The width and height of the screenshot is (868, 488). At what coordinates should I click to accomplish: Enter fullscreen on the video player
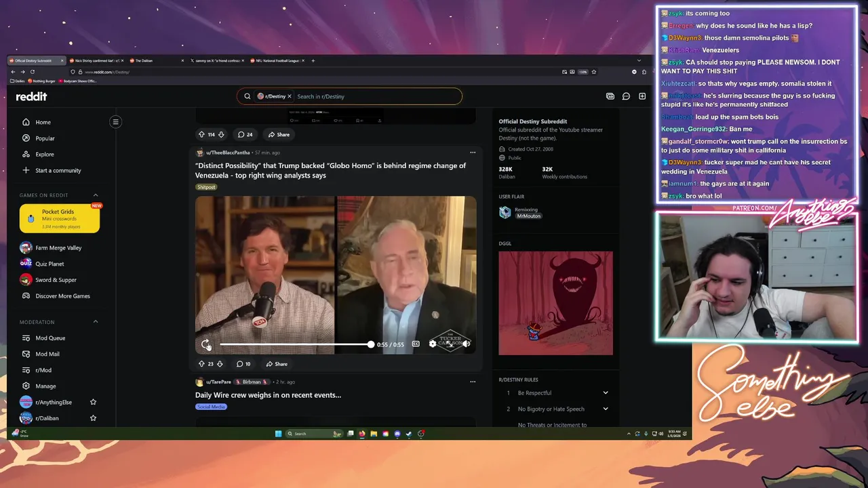(x=449, y=344)
